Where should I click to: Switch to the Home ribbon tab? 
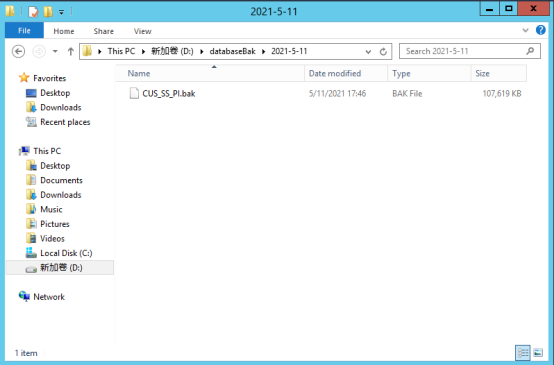coord(64,31)
